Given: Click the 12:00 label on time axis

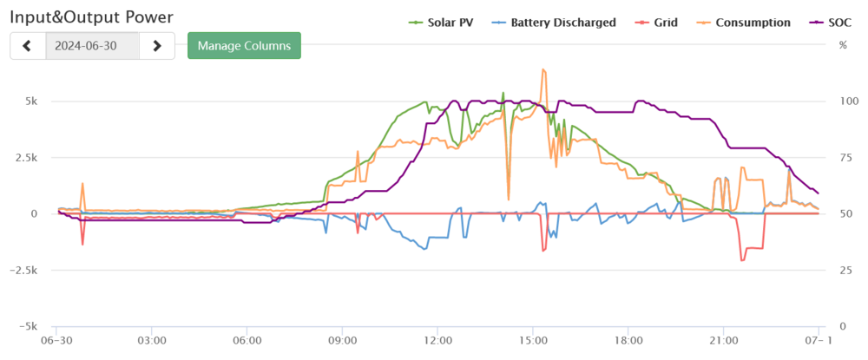Looking at the screenshot, I should click(x=437, y=340).
